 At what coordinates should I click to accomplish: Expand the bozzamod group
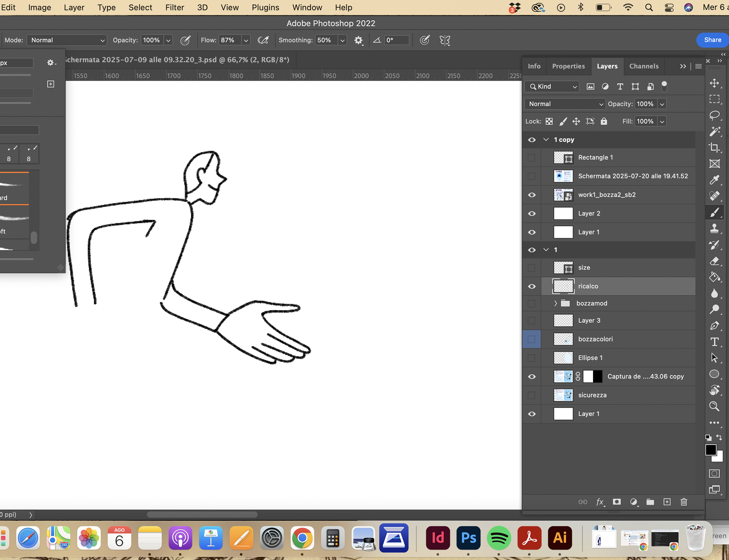pos(555,303)
